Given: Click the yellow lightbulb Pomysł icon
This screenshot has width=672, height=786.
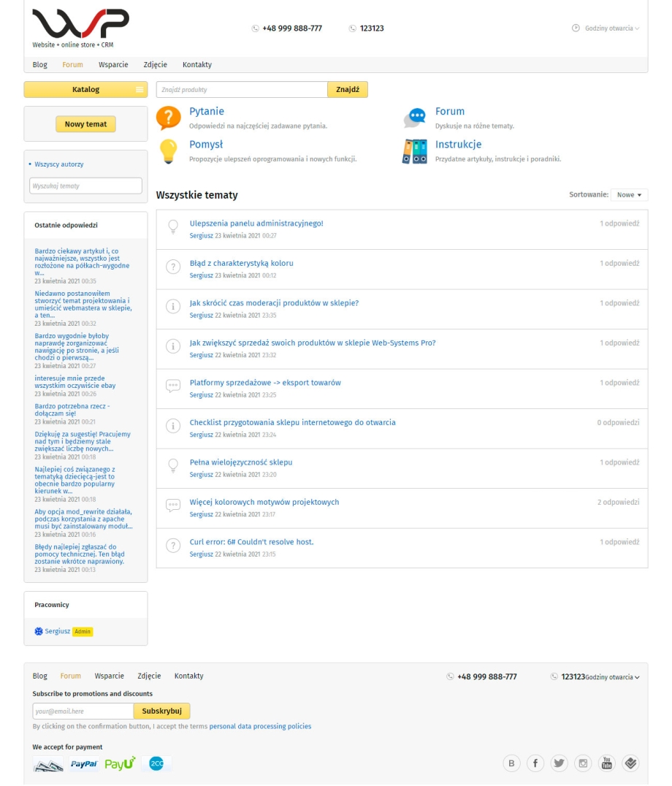Looking at the screenshot, I should (169, 151).
